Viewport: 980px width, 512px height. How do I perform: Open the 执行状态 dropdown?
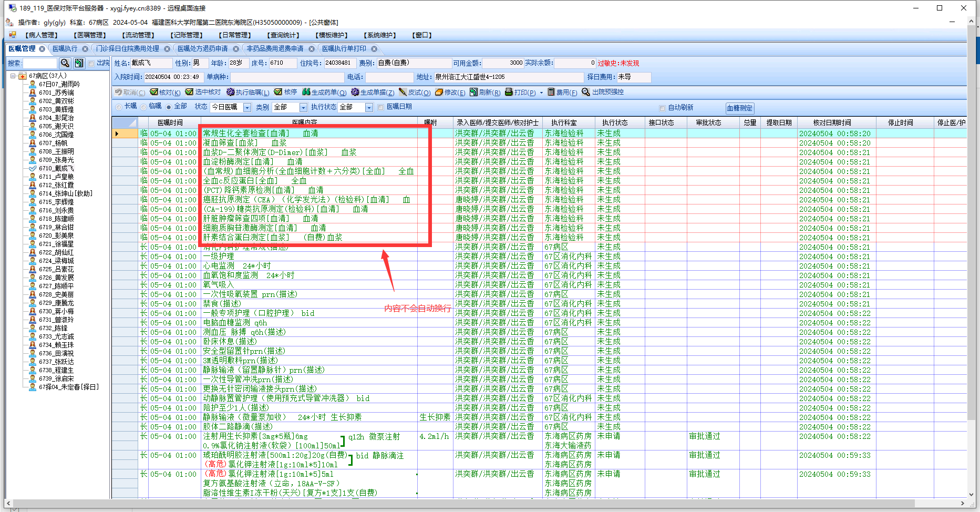click(369, 107)
